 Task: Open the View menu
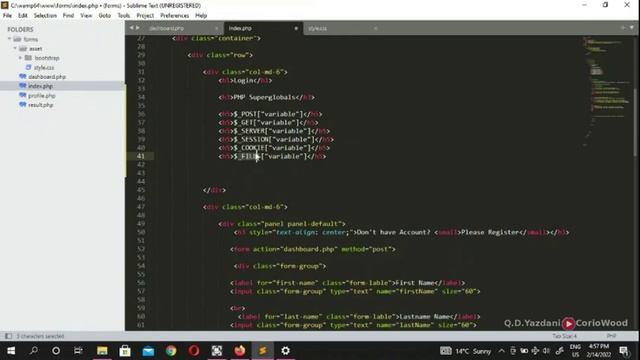86,16
